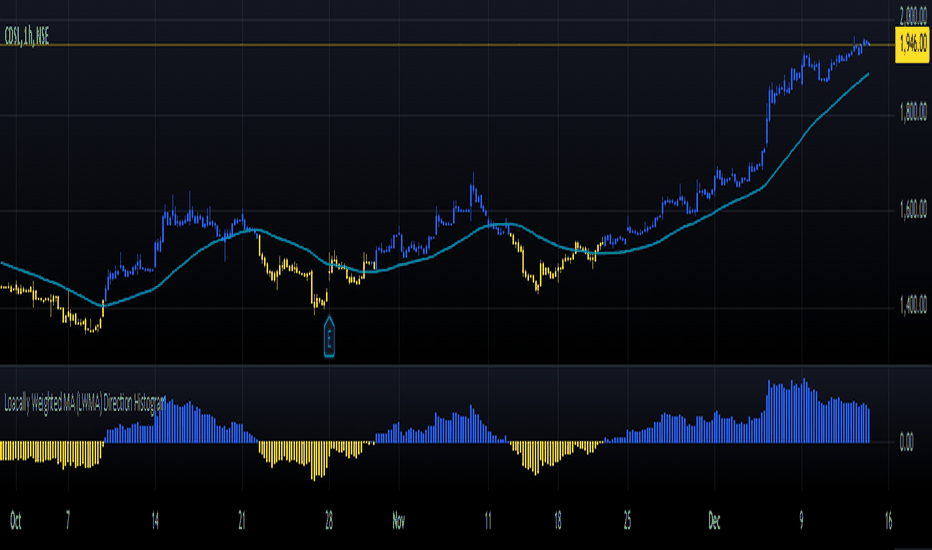
Task: Click the yellow 1,946.00 current price tag
Action: click(x=912, y=45)
